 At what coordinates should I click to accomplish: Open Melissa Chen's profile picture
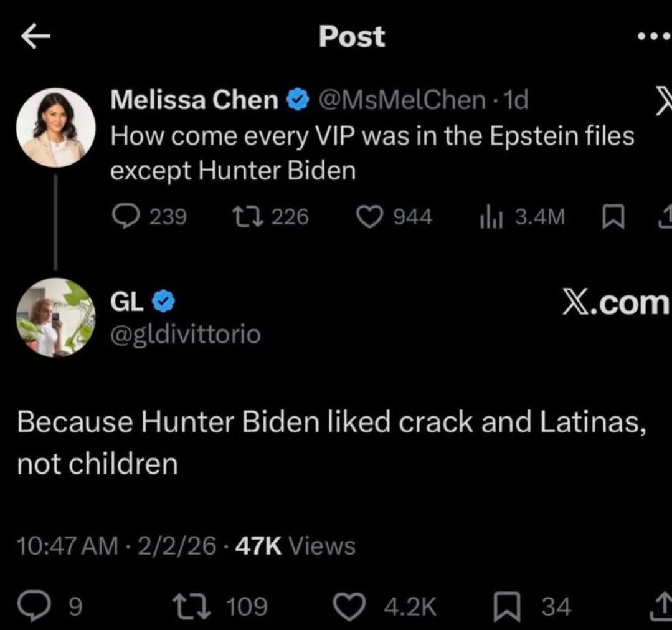click(x=55, y=128)
